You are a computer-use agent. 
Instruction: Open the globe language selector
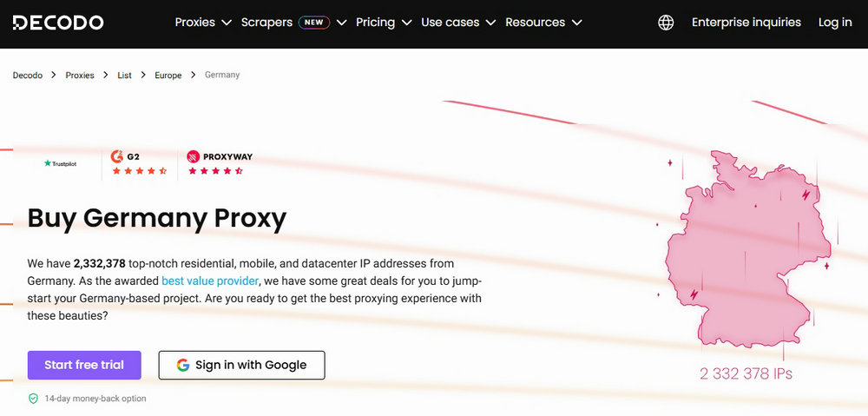[x=666, y=23]
